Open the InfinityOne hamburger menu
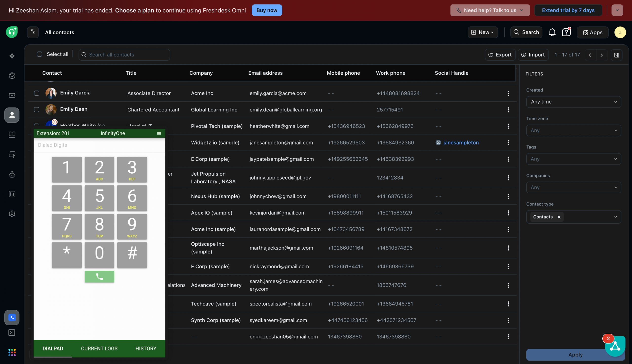 click(x=159, y=133)
